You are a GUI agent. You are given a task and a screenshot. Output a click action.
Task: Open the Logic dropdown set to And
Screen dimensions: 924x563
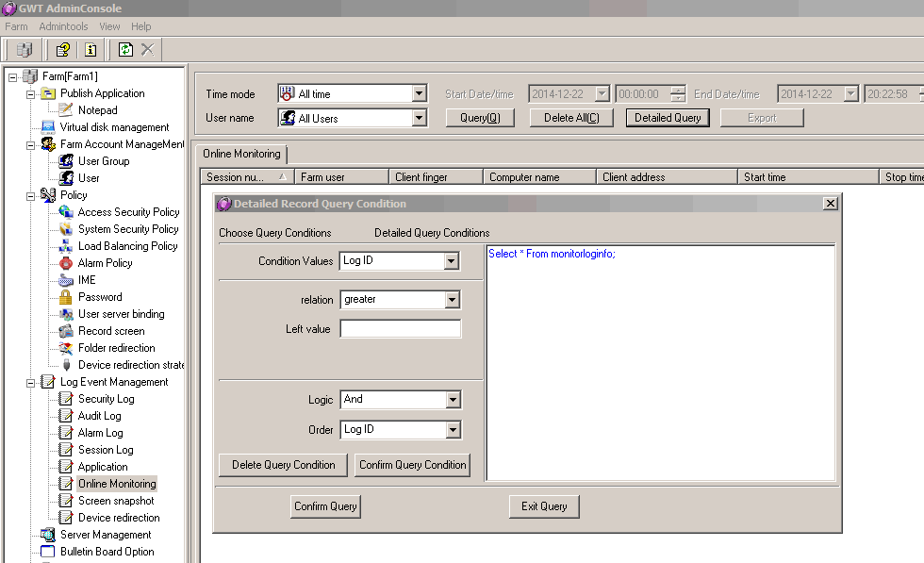pos(452,400)
